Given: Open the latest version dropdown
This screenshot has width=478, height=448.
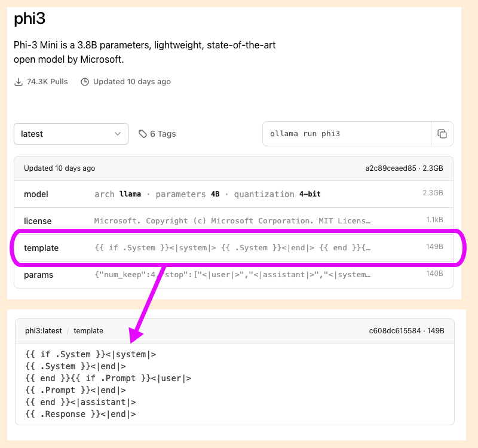Looking at the screenshot, I should pos(71,134).
